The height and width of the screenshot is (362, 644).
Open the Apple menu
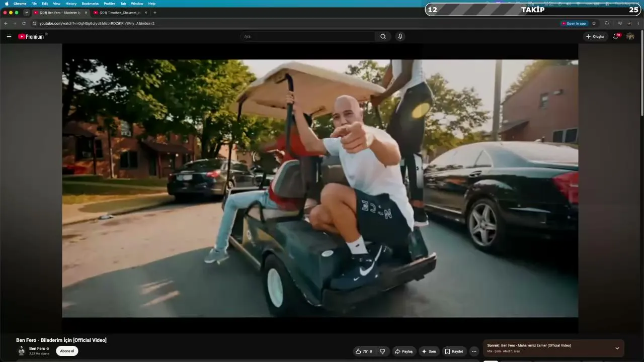tap(7, 4)
